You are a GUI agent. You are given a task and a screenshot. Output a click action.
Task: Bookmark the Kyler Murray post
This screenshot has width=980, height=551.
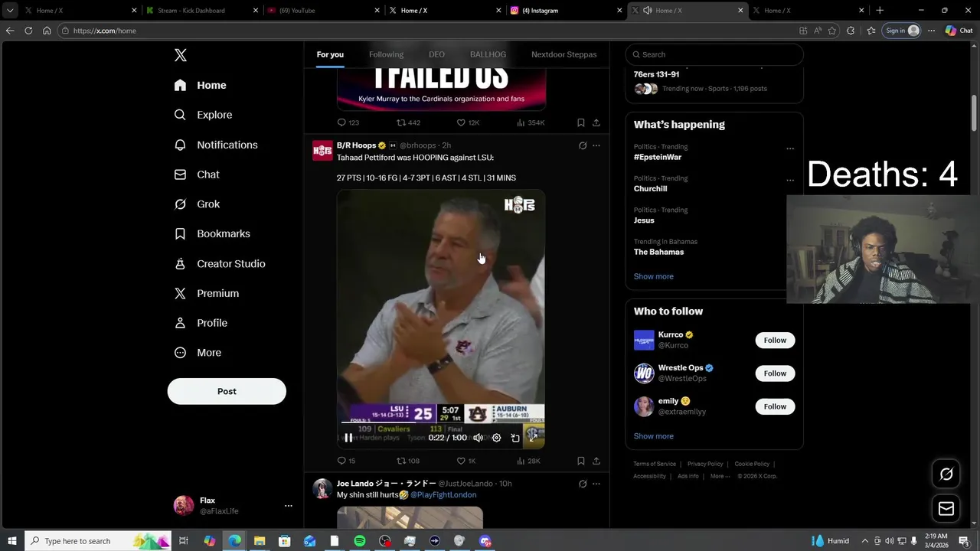pos(581,122)
